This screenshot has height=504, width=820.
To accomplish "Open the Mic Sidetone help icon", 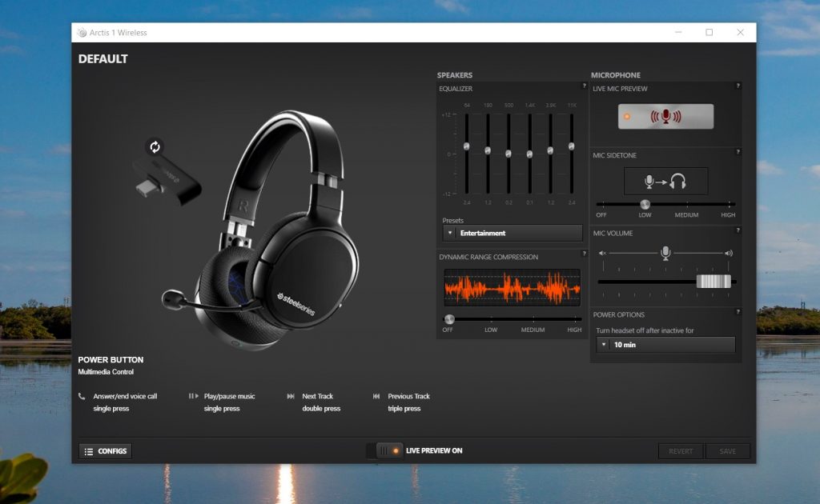I will tap(738, 152).
